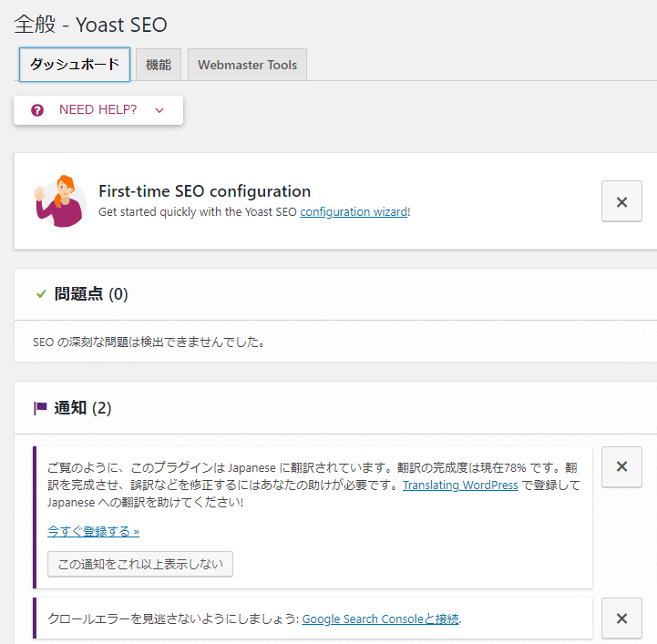Click the 問題点 (0) heading
The height and width of the screenshot is (644, 657).
click(x=91, y=294)
